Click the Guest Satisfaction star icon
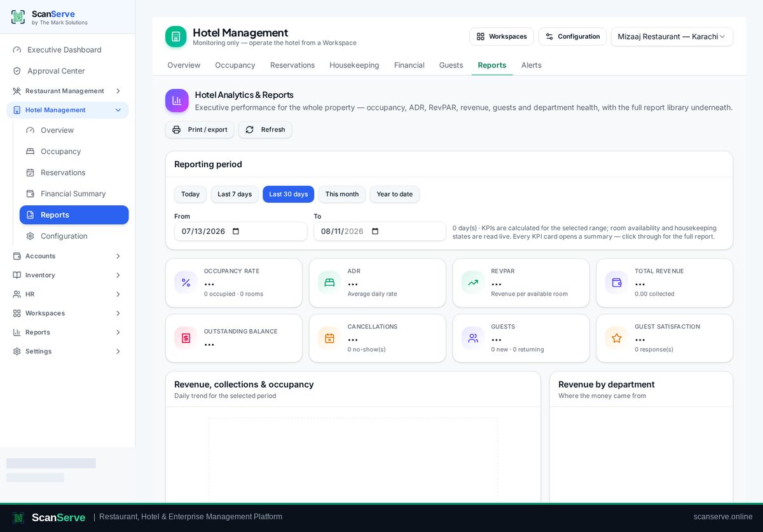Image resolution: width=763 pixels, height=532 pixels. coord(617,338)
